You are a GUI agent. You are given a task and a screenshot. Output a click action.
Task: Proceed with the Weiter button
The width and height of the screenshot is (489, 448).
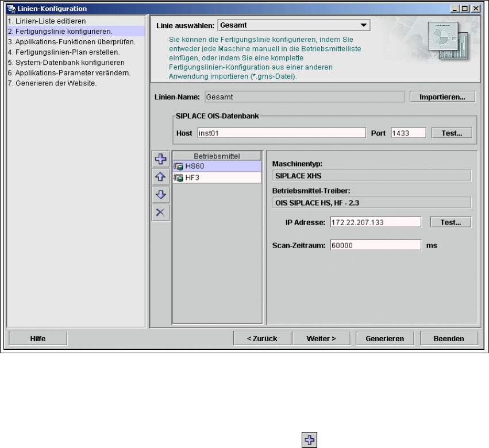(321, 338)
